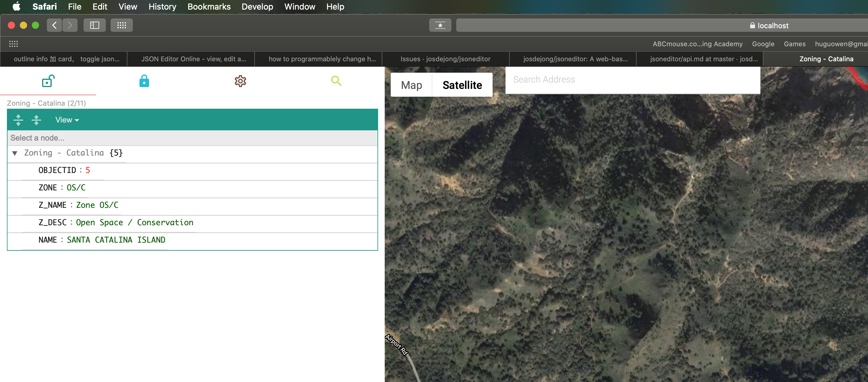Click value SANTA CATALINA ISLAND
The height and width of the screenshot is (382, 868).
(116, 240)
